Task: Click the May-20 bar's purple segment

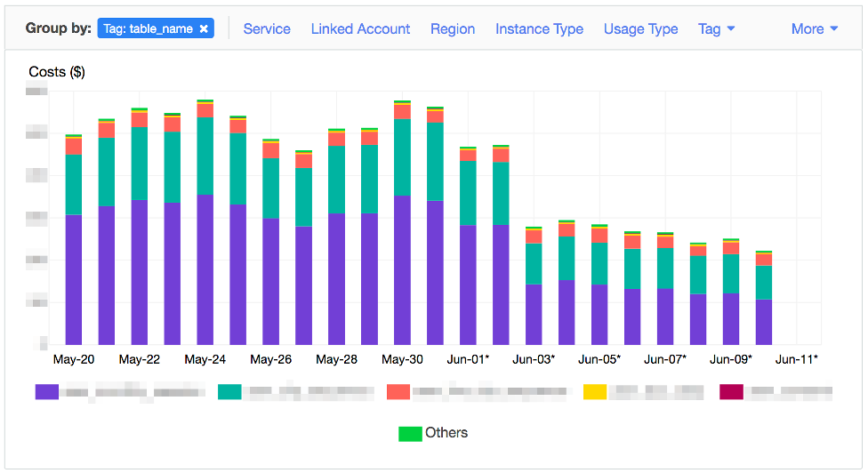Action: tap(74, 279)
